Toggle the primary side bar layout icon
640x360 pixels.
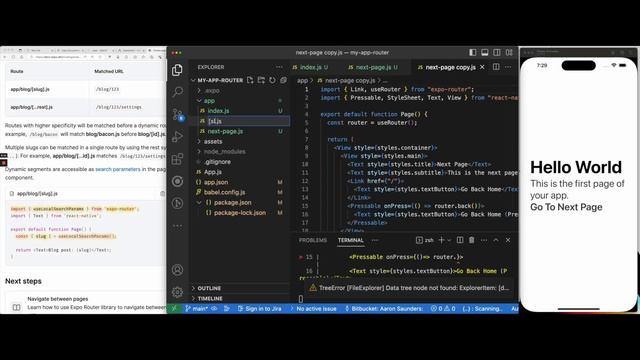pos(473,52)
